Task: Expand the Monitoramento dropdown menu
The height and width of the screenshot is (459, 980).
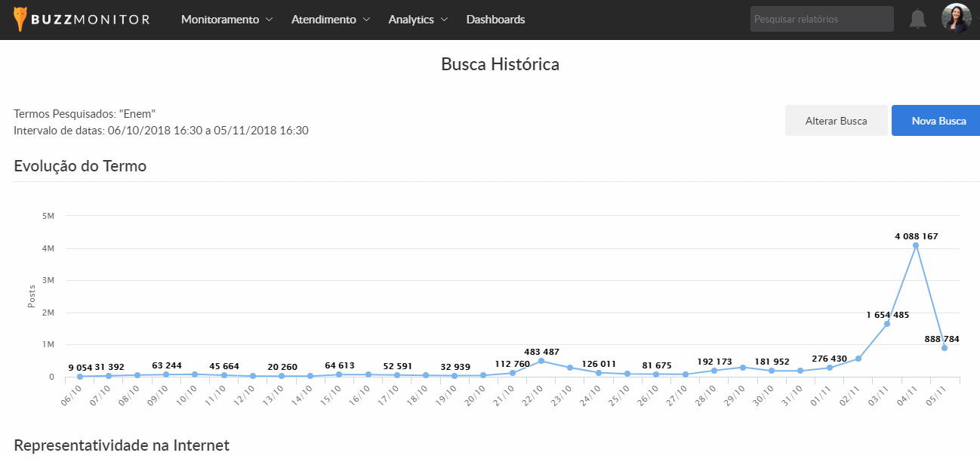Action: point(227,20)
